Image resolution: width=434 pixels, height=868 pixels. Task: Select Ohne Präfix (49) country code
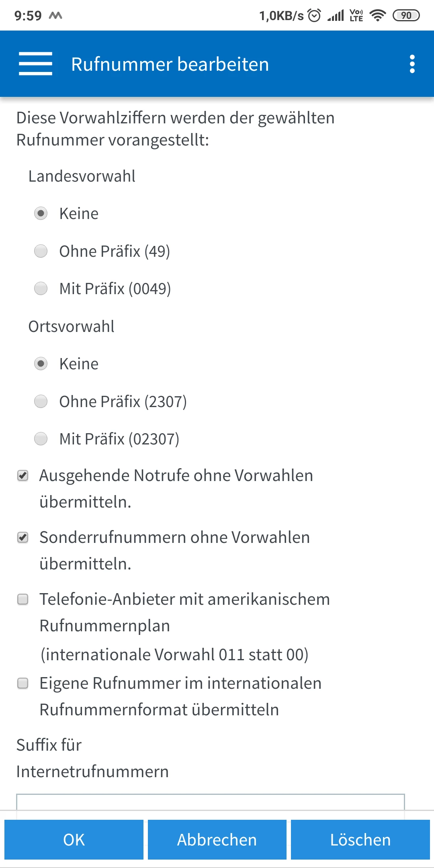coord(41,251)
